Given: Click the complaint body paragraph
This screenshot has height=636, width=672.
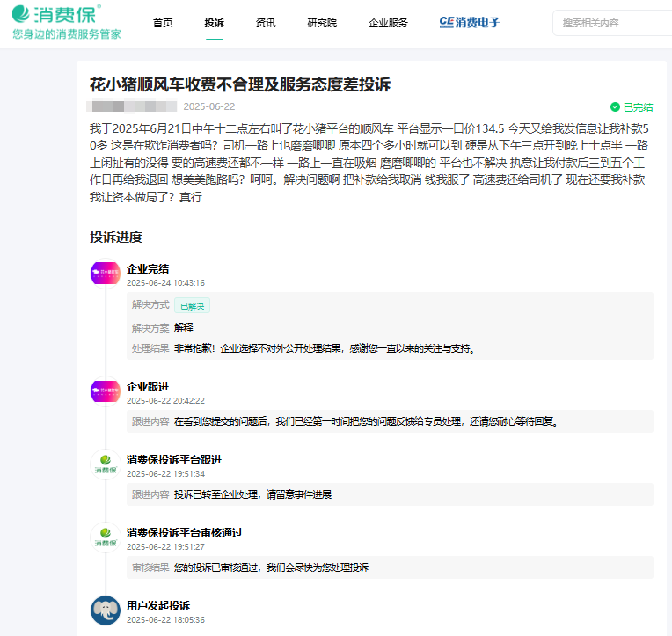Looking at the screenshot, I should tap(369, 163).
